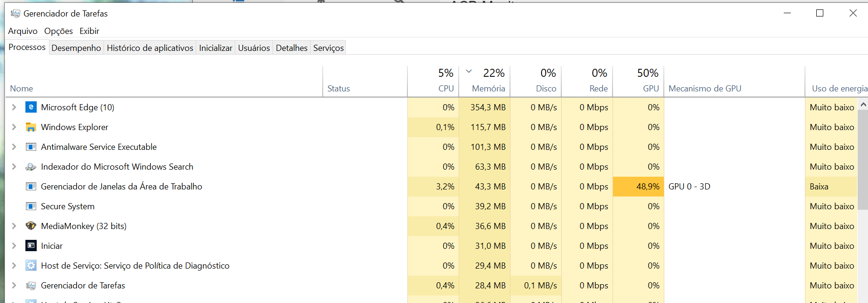
Task: Click the Microsoft Edge process icon
Action: point(31,107)
